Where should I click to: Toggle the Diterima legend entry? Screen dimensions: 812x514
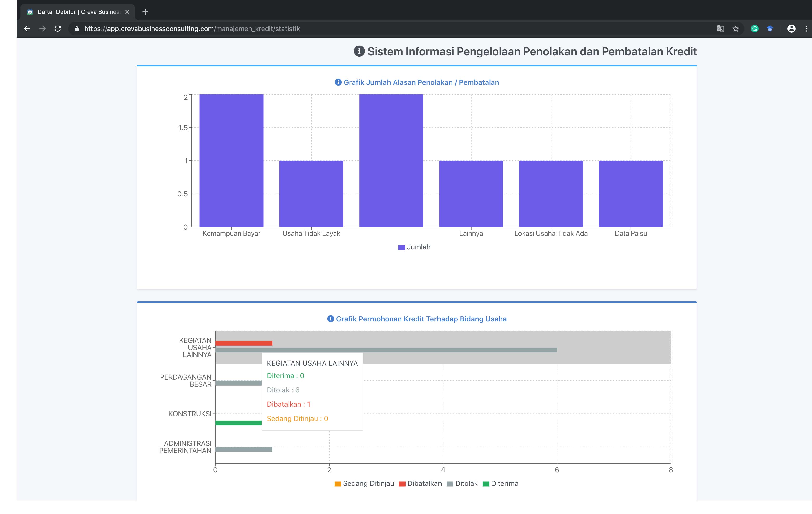(500, 483)
